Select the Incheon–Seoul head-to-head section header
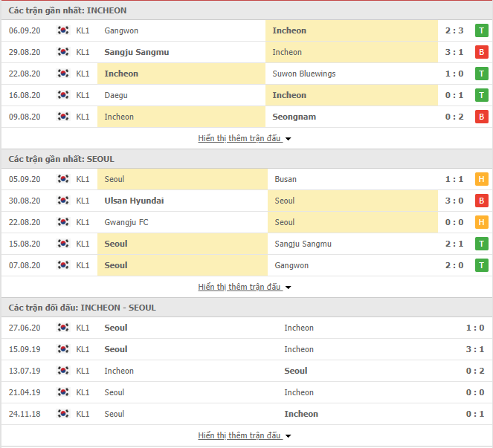493x448 pixels. pyautogui.click(x=83, y=308)
